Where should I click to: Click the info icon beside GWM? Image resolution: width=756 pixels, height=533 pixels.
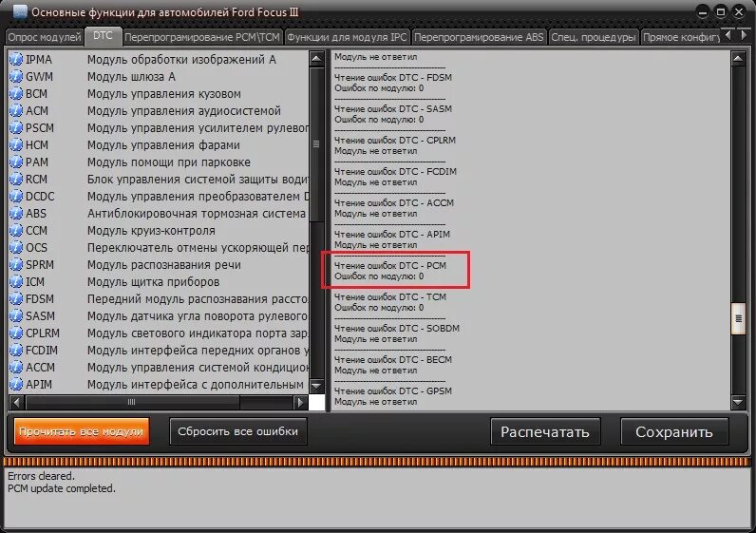tap(16, 77)
